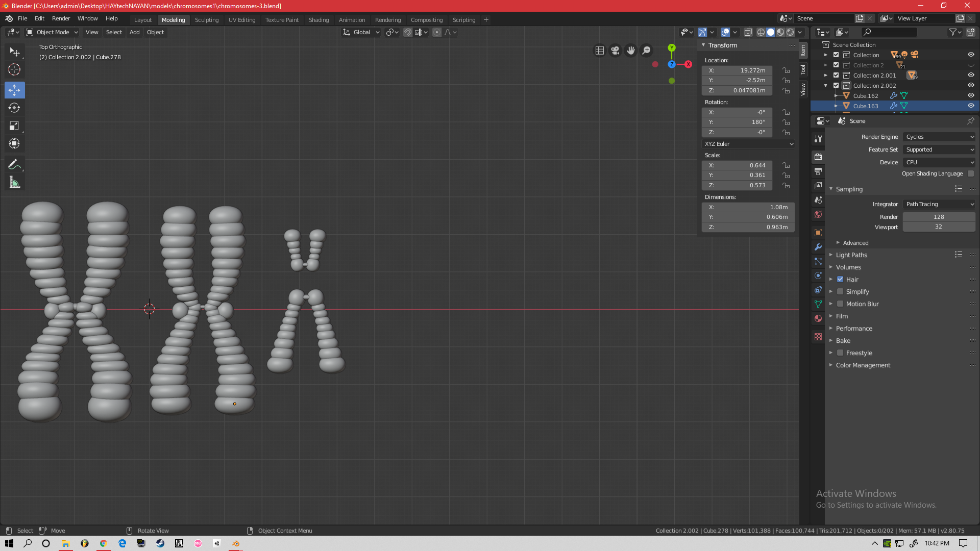Viewport: 980px width, 551px height.
Task: Open Scene properties tab icon
Action: pyautogui.click(x=818, y=199)
